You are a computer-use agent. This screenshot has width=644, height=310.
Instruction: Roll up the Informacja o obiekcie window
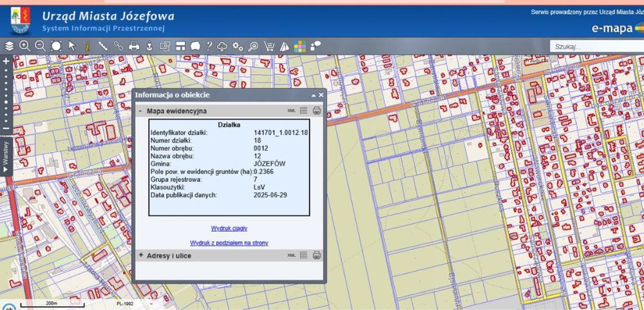314,95
